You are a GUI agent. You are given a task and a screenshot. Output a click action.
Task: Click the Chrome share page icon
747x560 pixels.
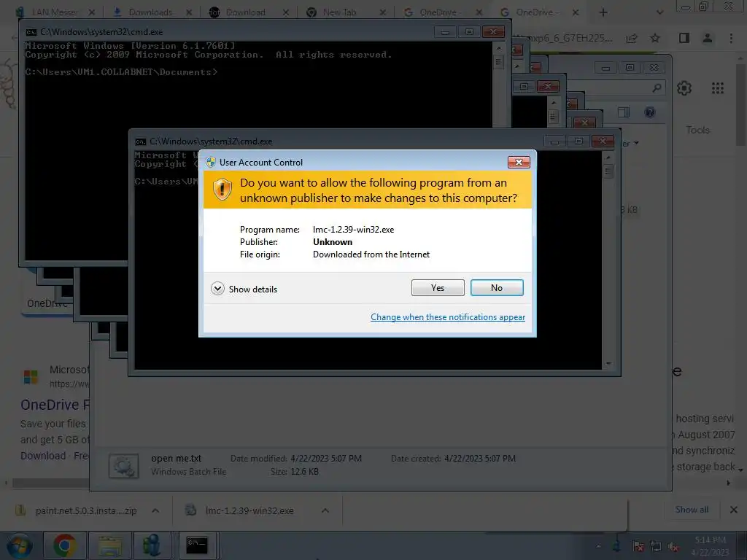point(632,38)
